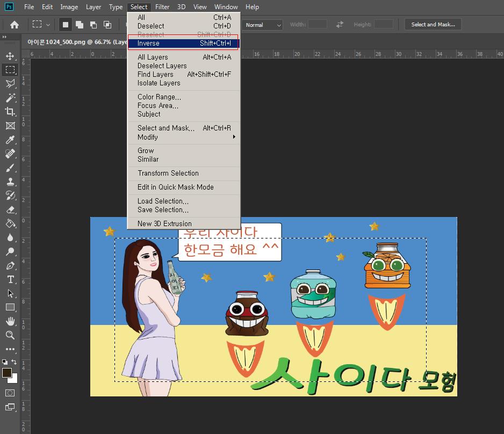Click the background color swatch
The width and height of the screenshot is (504, 434).
point(14,379)
